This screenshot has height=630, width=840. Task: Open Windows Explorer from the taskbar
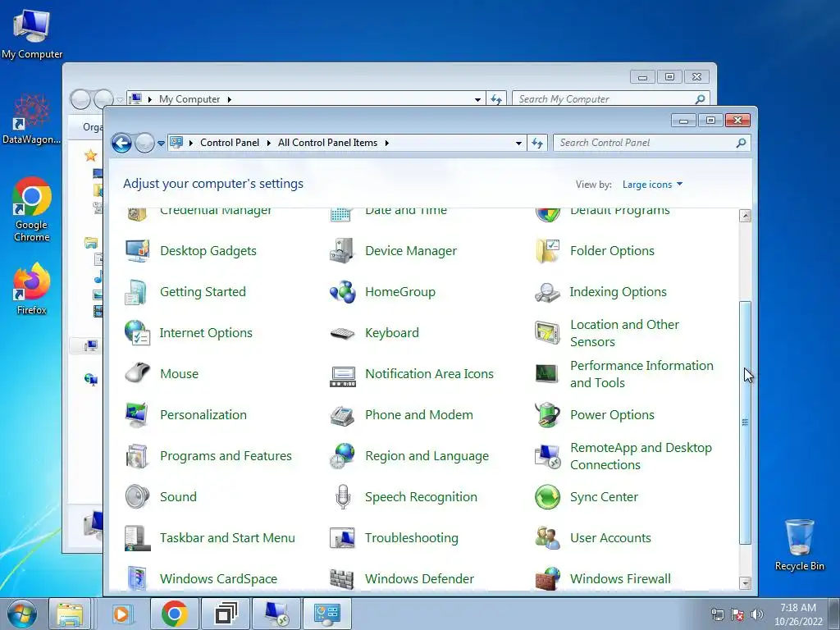[70, 614]
